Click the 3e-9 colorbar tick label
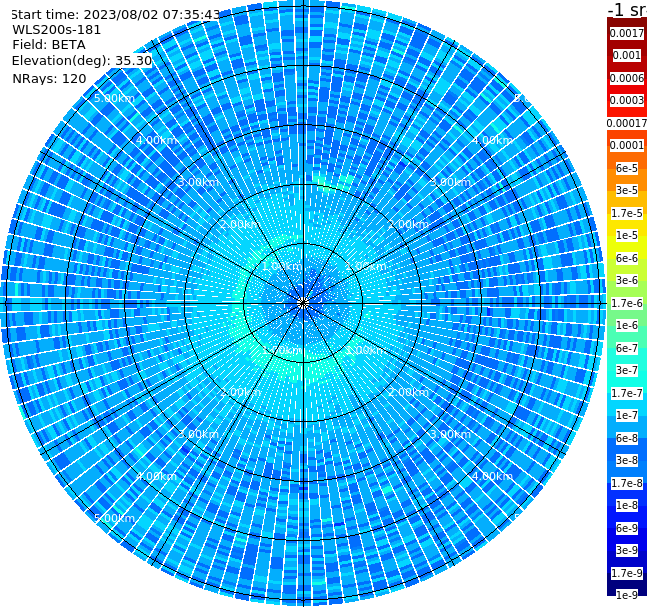 (627, 550)
